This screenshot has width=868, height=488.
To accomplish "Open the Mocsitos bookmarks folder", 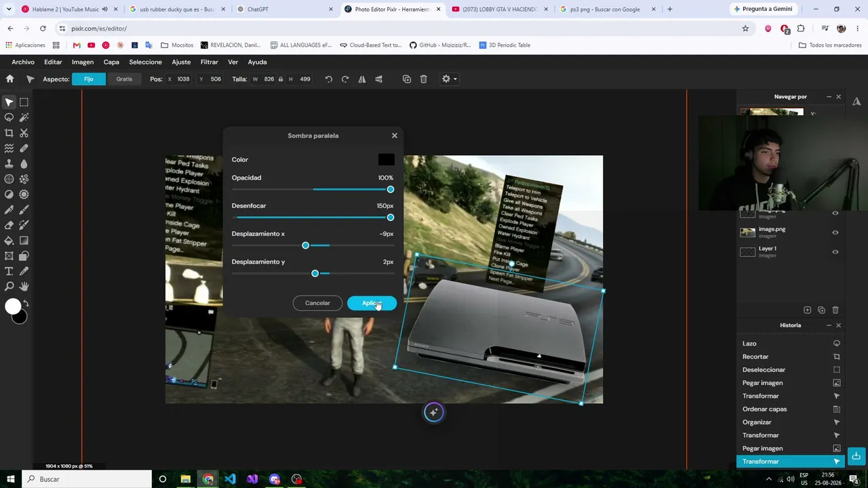I will pos(177,45).
